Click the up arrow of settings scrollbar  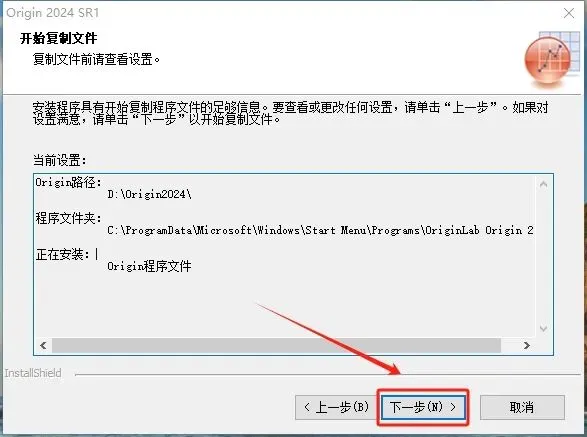tap(544, 184)
